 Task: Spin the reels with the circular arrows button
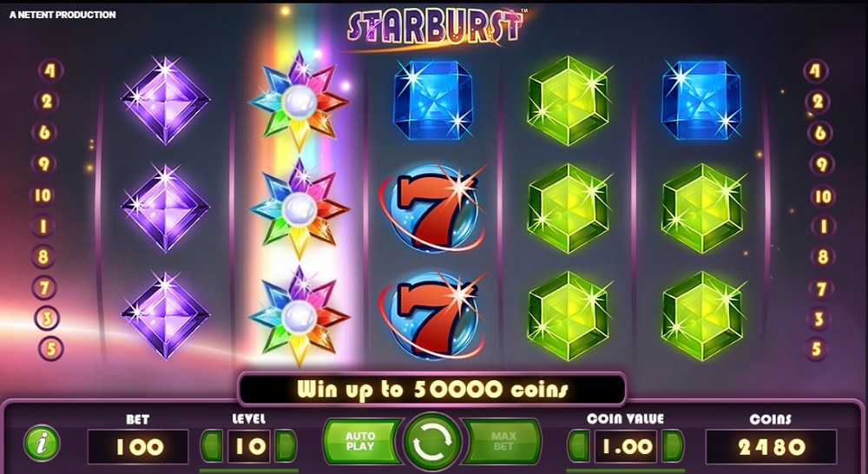coord(432,443)
